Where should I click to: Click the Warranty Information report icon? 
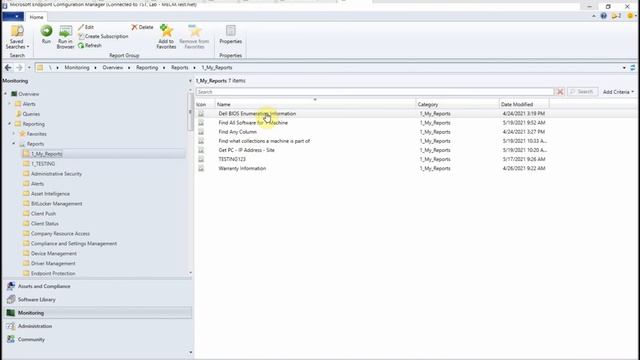[x=201, y=169]
